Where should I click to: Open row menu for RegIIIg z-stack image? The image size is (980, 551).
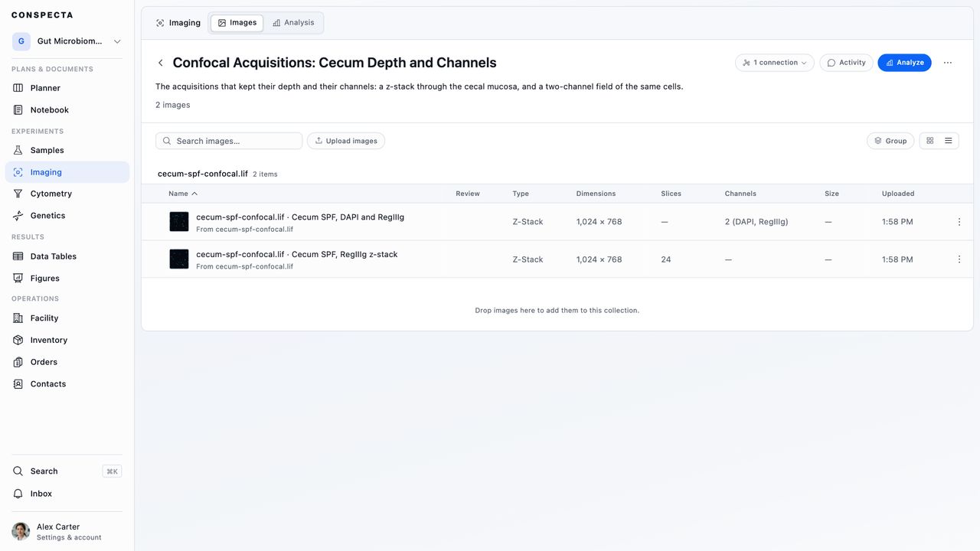[959, 259]
